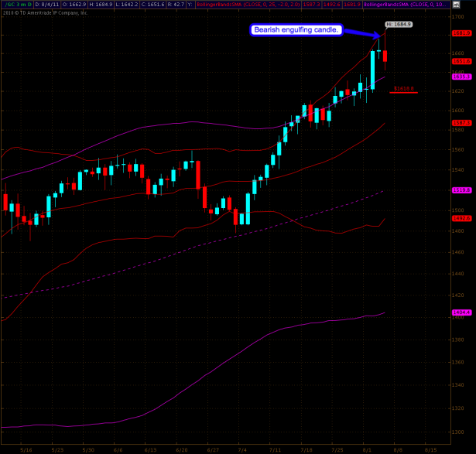
Task: Click the $1618.8 red price level line
Action: [405, 90]
